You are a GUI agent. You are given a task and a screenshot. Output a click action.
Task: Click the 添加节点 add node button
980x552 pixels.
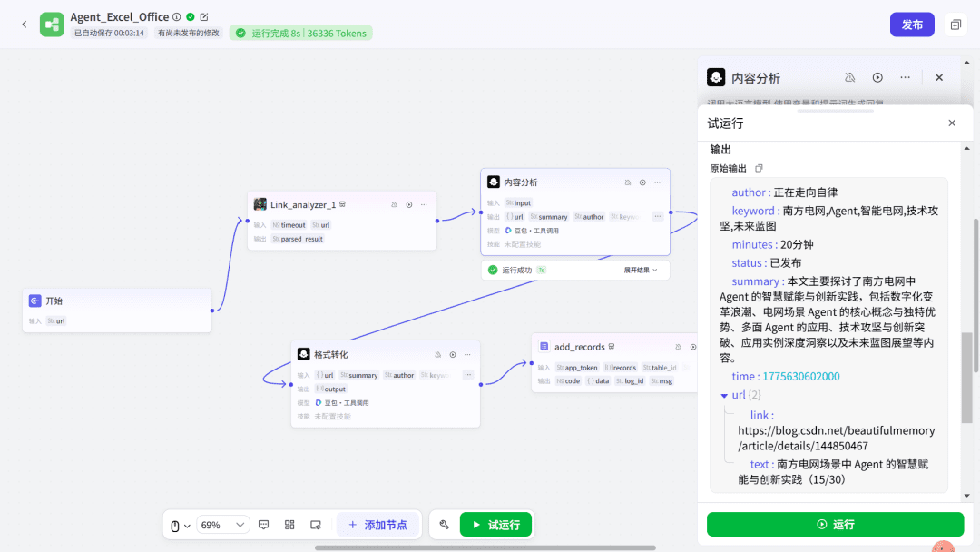[x=377, y=525]
